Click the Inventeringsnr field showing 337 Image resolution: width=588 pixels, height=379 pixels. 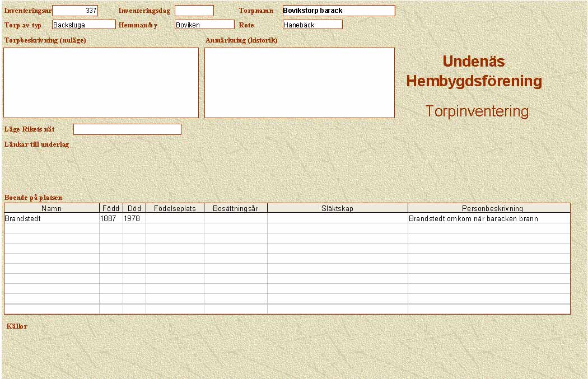[75, 11]
